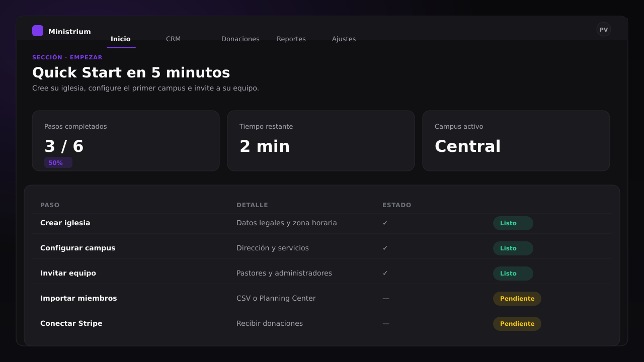Viewport: 644px width, 362px height.
Task: Click the 'SECCIÓN · EMPEZAR' breadcrumb label
Action: point(67,57)
